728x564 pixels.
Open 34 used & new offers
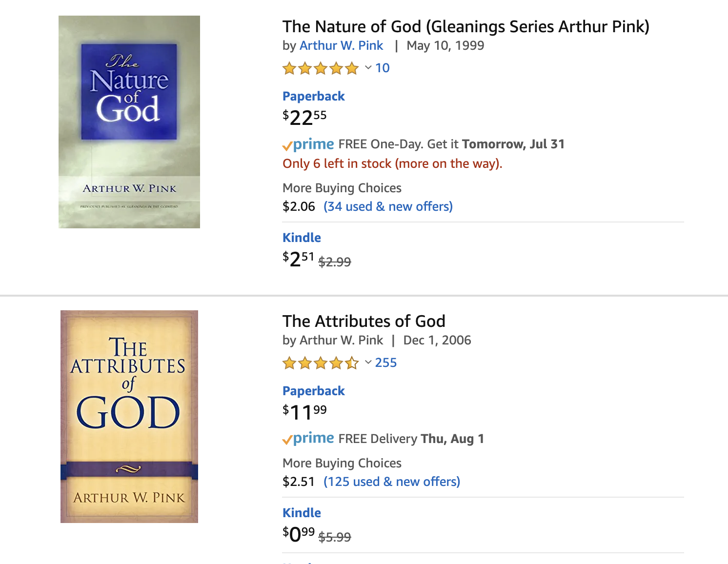[388, 206]
